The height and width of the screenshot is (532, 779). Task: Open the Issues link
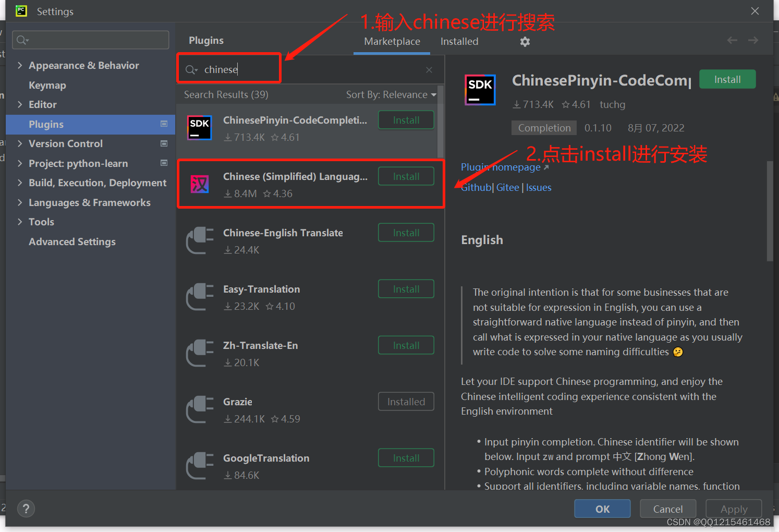click(x=539, y=187)
